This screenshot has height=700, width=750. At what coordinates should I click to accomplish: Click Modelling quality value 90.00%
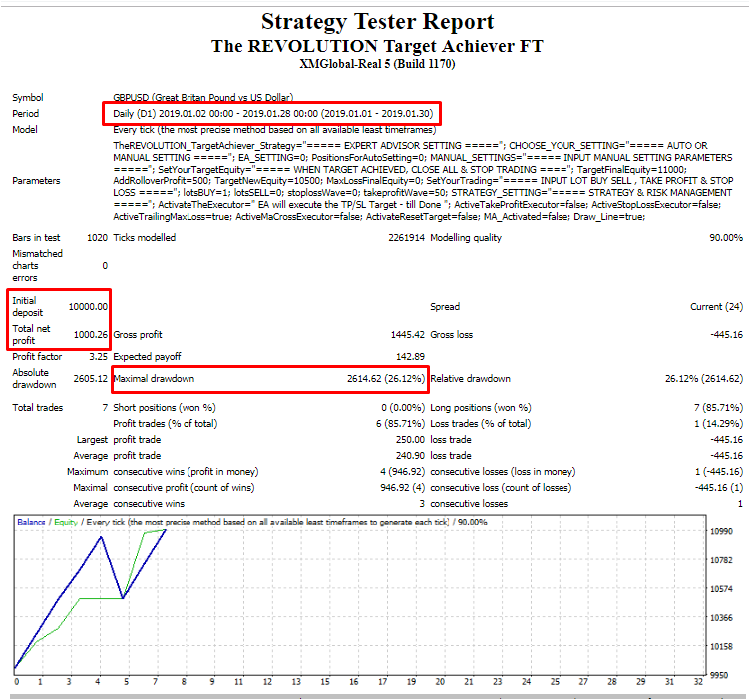(726, 237)
